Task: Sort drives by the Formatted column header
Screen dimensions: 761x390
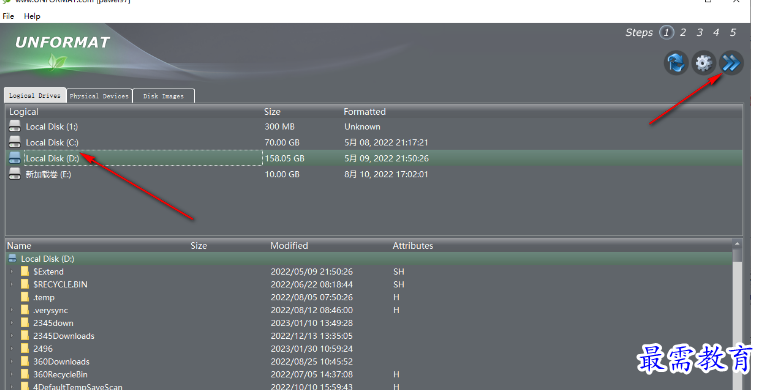Action: pos(364,112)
